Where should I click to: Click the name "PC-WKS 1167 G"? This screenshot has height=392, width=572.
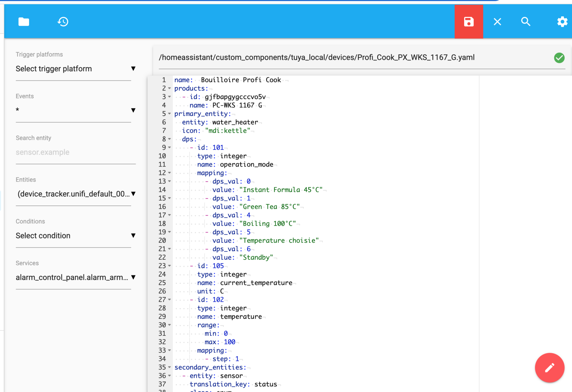(x=237, y=105)
